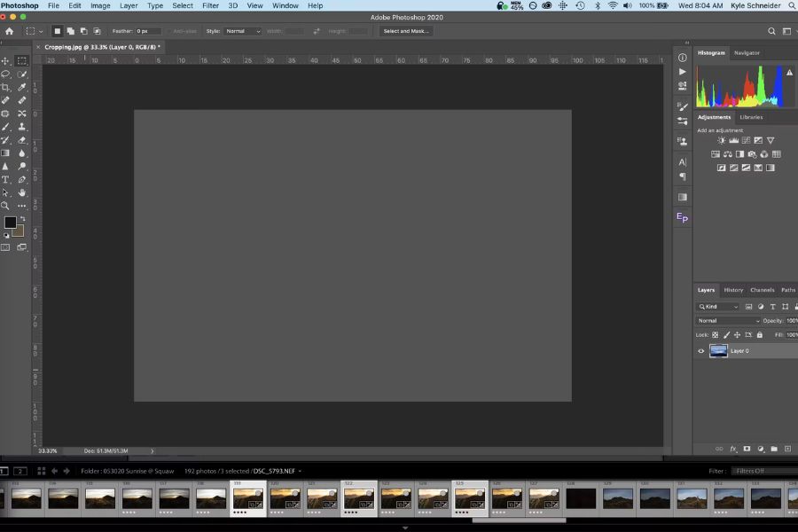Select the Zoom tool

click(x=5, y=207)
